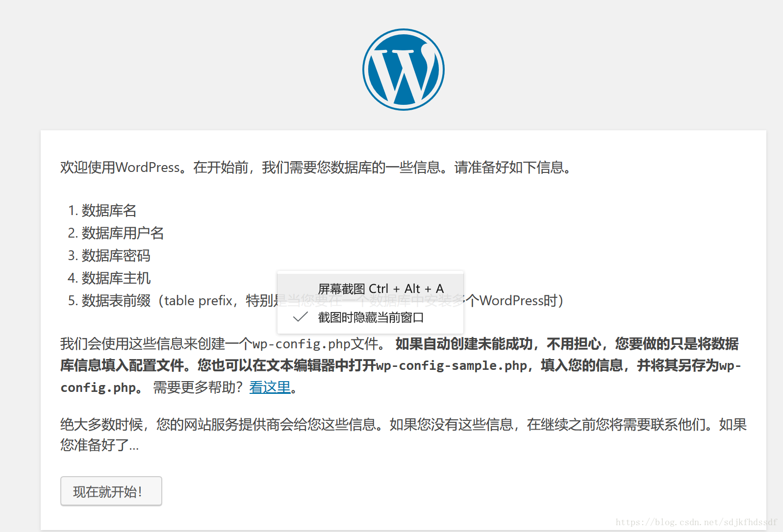Click the checkmark beside 截图时隐藏当前窗口
Screen dimensions: 783x532
(300, 317)
